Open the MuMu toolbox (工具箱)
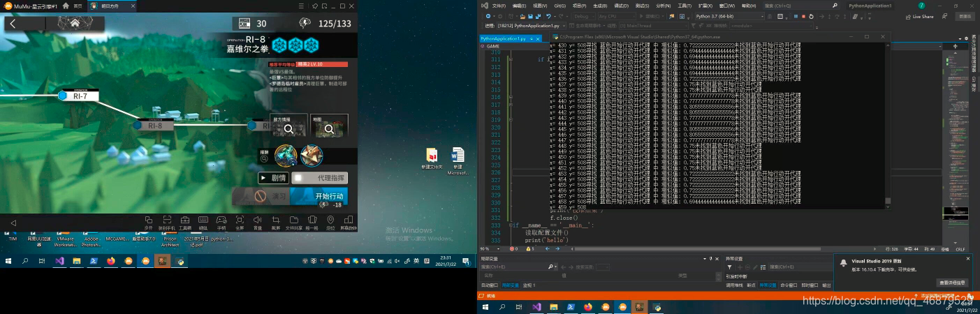The image size is (980, 314). pyautogui.click(x=185, y=222)
